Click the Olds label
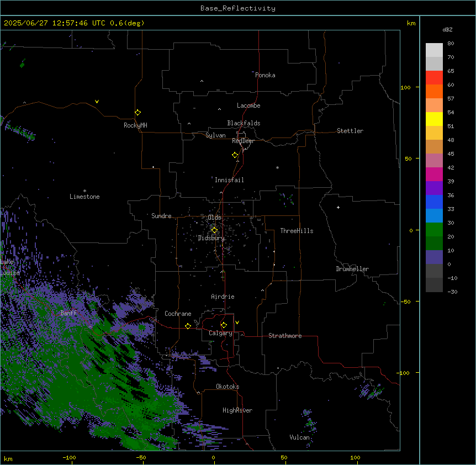 (x=214, y=218)
